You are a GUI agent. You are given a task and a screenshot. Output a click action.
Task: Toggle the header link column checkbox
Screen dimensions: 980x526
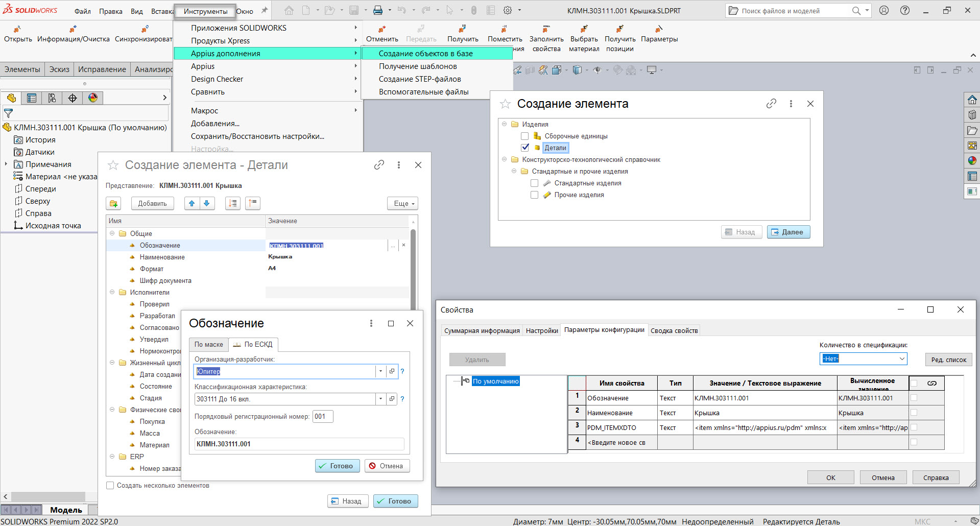[914, 383]
